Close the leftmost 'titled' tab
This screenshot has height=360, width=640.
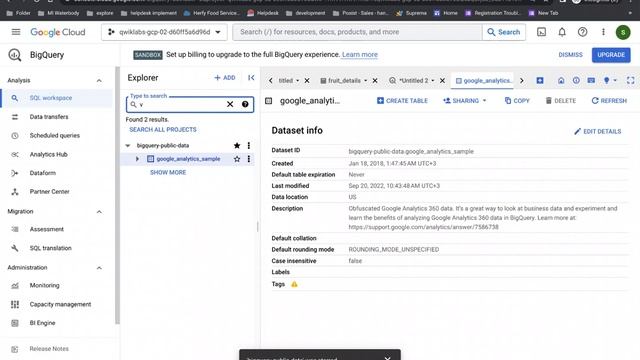click(x=307, y=81)
